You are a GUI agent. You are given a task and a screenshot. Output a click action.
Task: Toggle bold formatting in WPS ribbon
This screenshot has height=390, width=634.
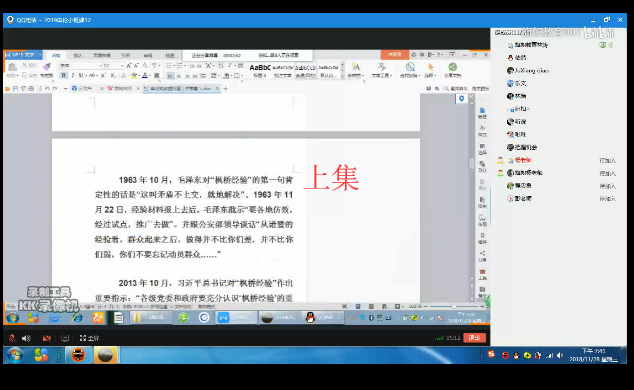click(63, 76)
